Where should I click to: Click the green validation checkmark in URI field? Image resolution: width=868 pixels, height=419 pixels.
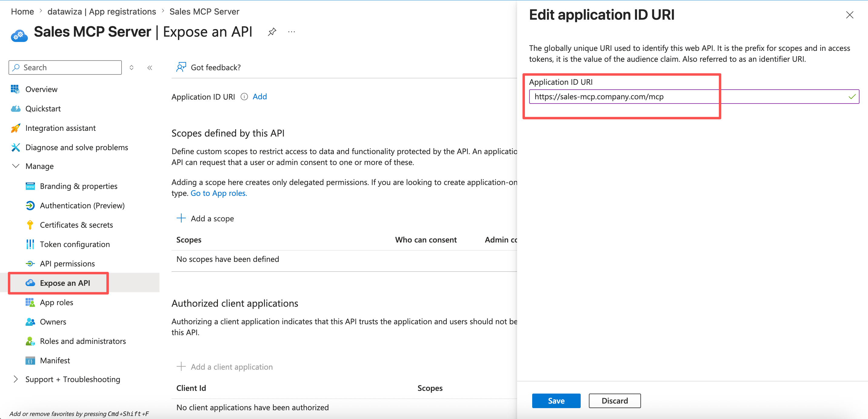[852, 97]
